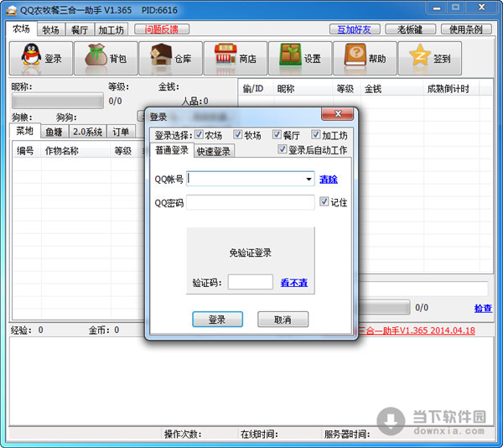
Task: Click the 编号 column header
Action: point(26,150)
